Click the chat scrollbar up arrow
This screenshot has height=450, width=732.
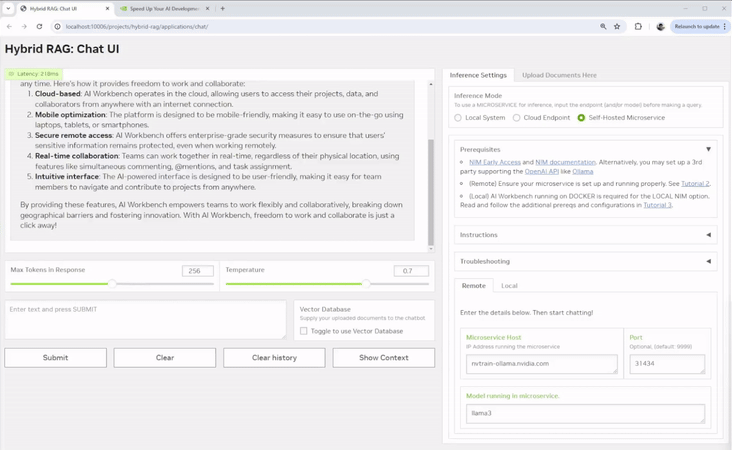430,84
